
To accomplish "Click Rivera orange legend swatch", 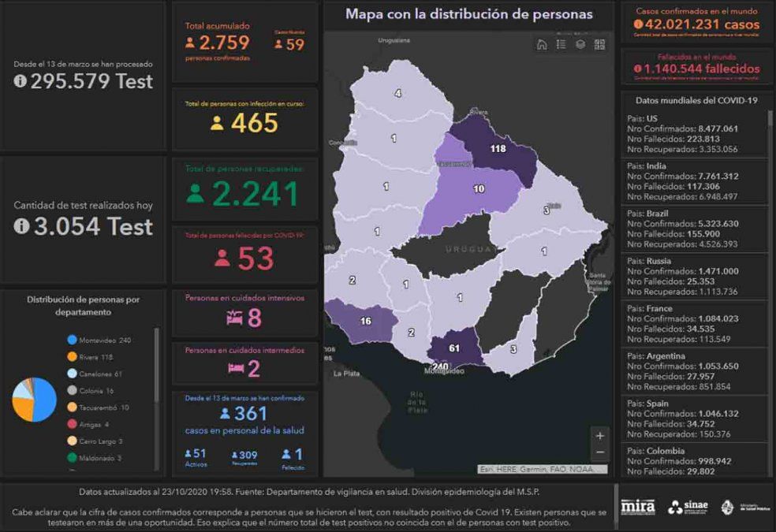I will (72, 357).
